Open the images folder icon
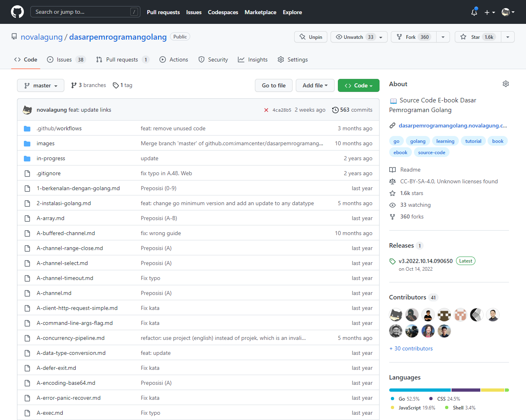 pyautogui.click(x=27, y=144)
